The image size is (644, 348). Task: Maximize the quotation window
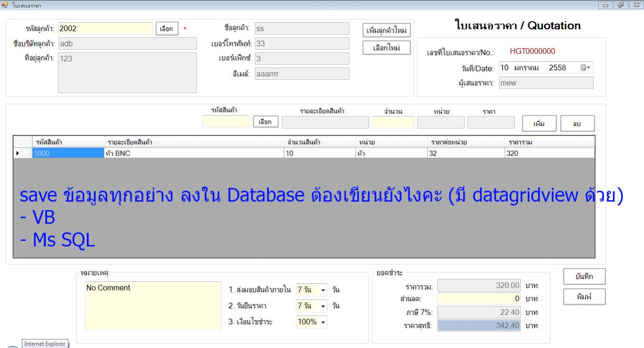pyautogui.click(x=621, y=5)
